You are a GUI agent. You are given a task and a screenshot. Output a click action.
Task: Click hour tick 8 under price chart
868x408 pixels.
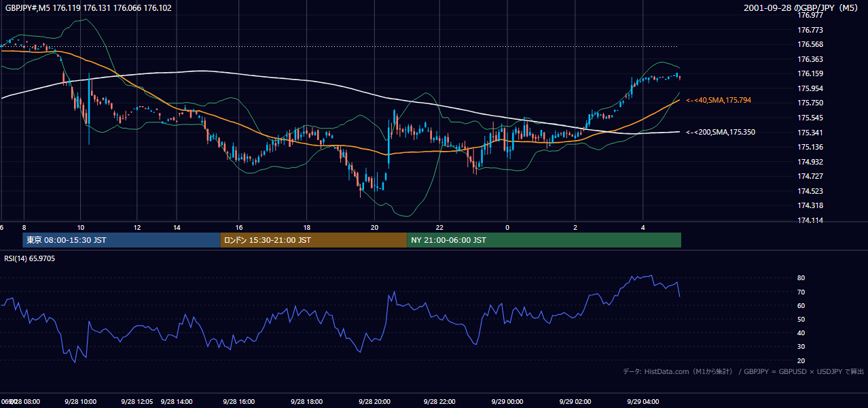point(24,227)
